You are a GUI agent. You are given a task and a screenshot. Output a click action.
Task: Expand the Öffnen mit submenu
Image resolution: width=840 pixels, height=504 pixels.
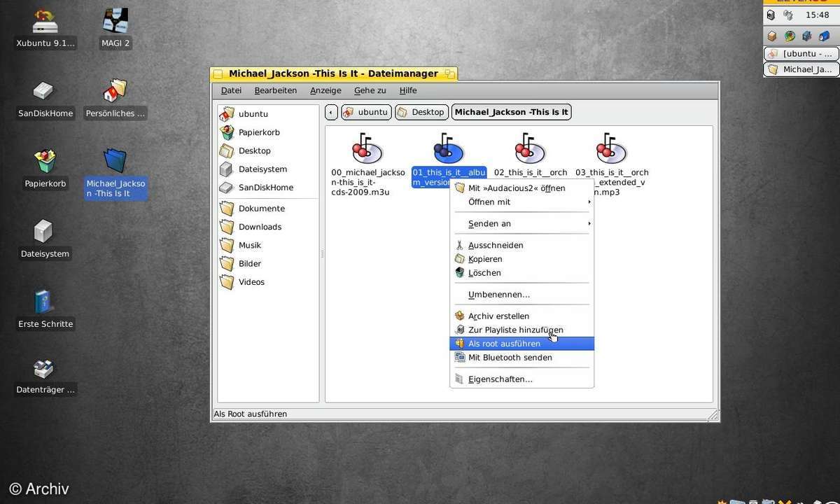point(521,202)
